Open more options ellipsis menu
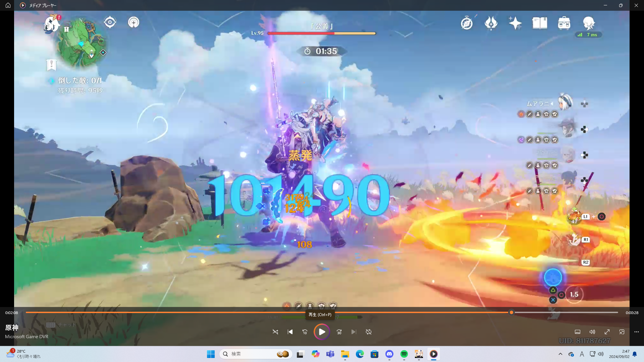 [637, 332]
